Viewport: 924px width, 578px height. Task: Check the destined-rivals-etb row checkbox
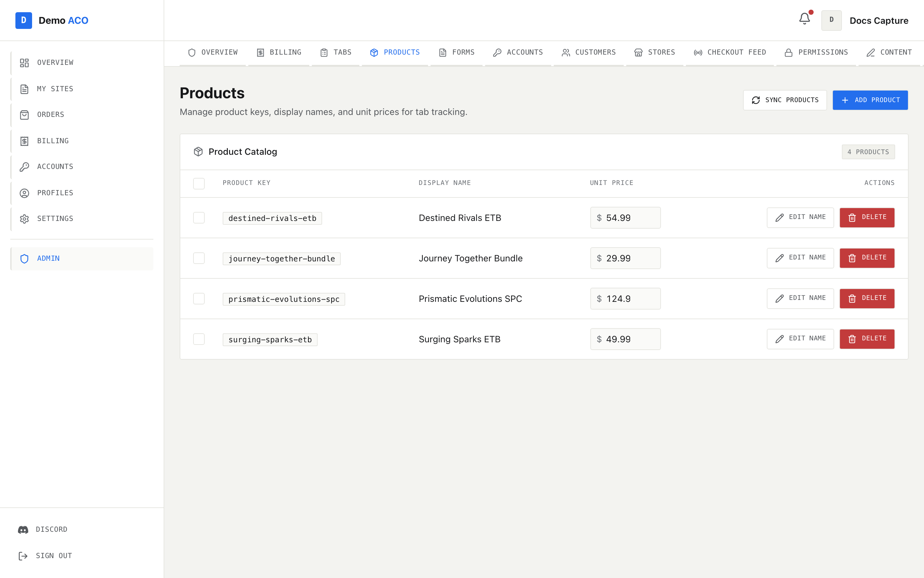tap(199, 218)
